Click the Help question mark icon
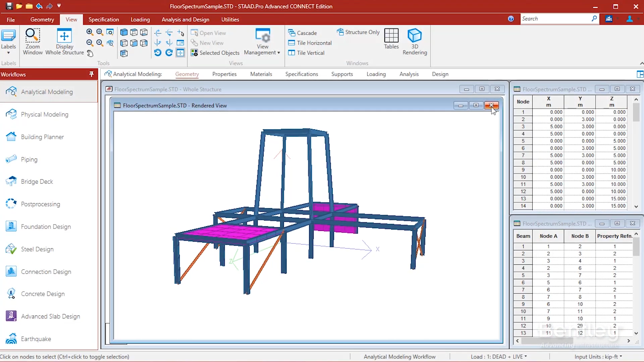 point(511,19)
